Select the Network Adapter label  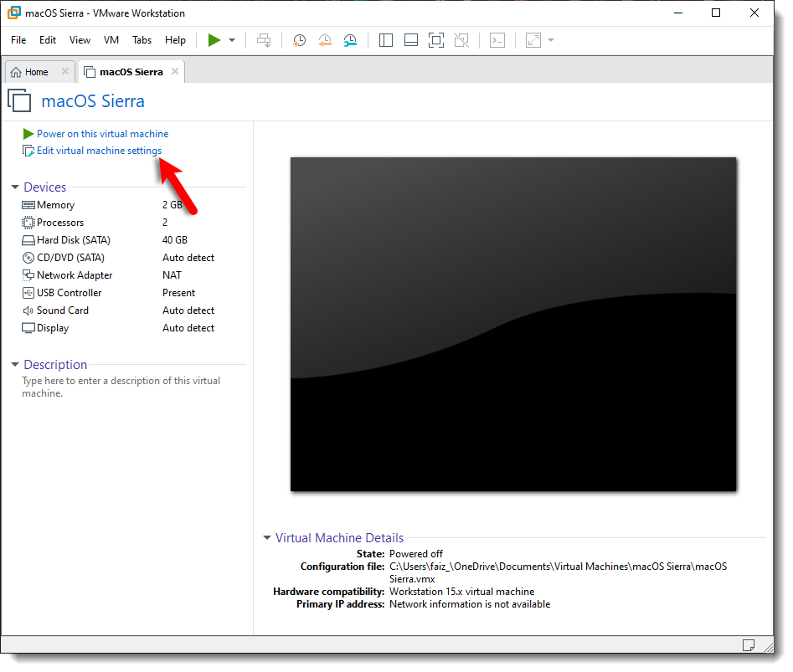[x=75, y=275]
